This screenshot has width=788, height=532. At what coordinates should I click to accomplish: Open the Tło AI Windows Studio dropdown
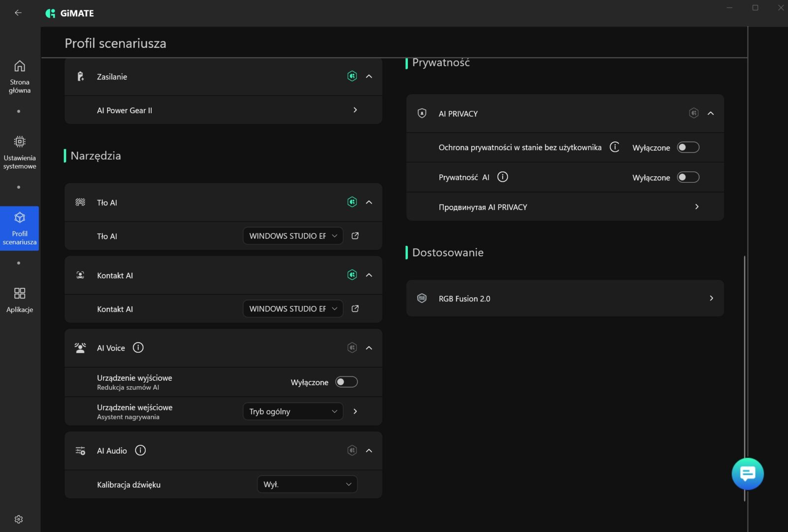293,236
